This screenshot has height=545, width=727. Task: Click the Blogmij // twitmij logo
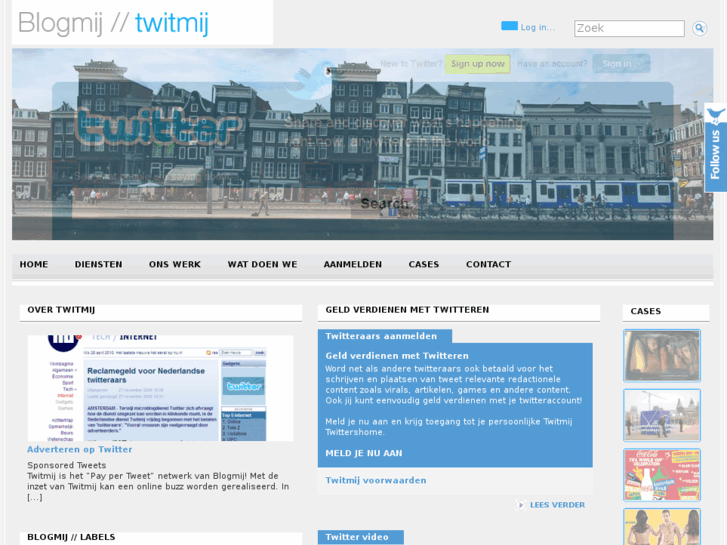pyautogui.click(x=114, y=23)
